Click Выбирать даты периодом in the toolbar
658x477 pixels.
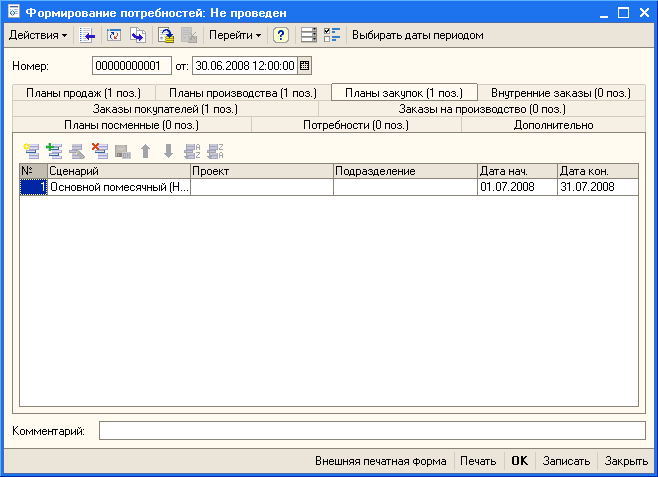pos(417,35)
